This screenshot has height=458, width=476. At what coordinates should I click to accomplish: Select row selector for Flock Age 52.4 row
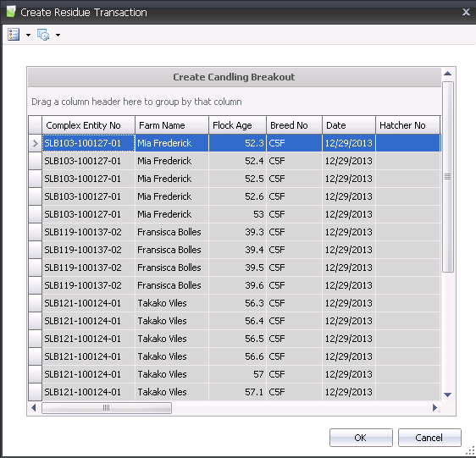(x=36, y=161)
